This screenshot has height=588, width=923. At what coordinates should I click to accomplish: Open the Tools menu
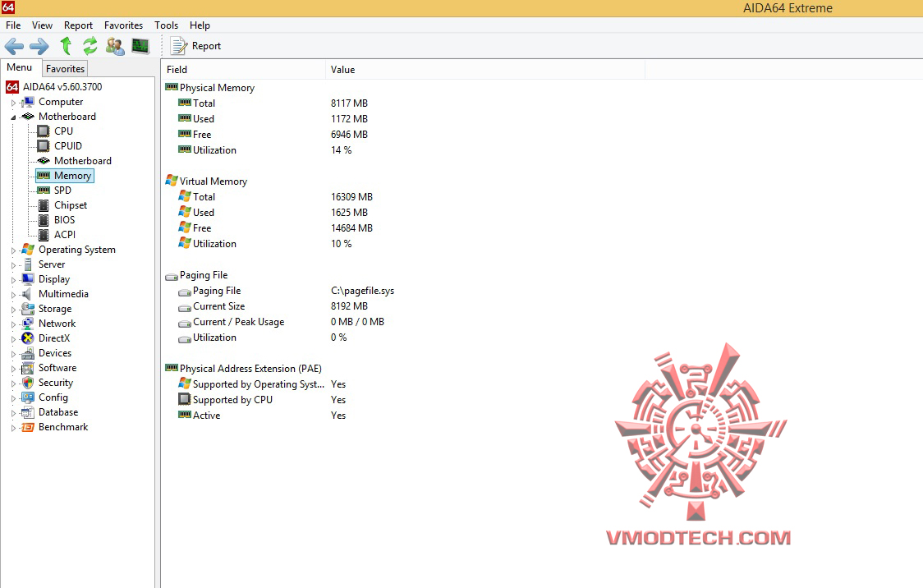pyautogui.click(x=166, y=25)
